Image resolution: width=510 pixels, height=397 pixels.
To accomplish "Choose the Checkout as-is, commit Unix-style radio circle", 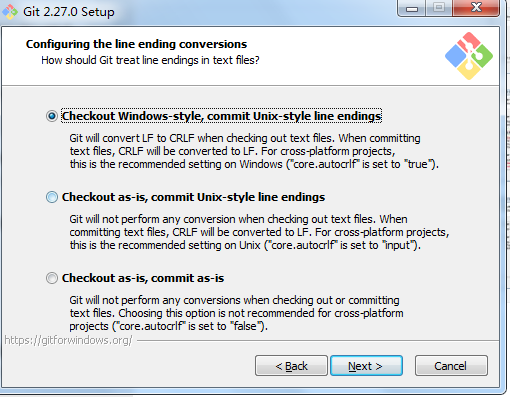I will pos(52,197).
